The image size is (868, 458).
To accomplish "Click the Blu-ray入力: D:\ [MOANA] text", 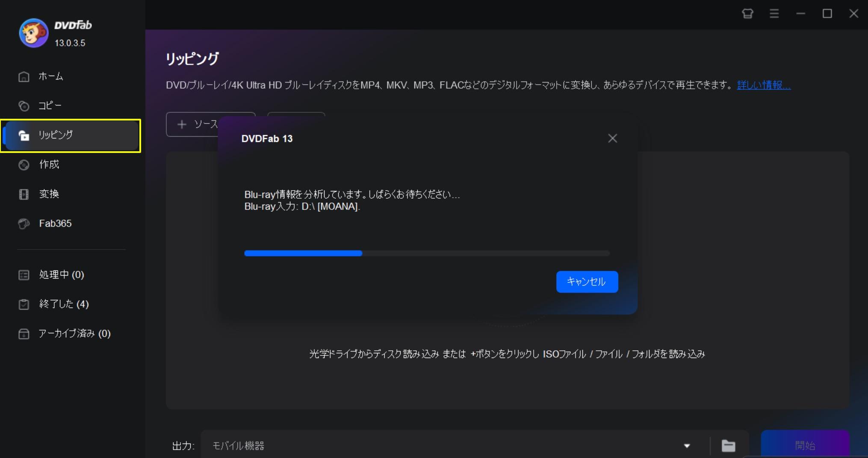I will point(302,207).
